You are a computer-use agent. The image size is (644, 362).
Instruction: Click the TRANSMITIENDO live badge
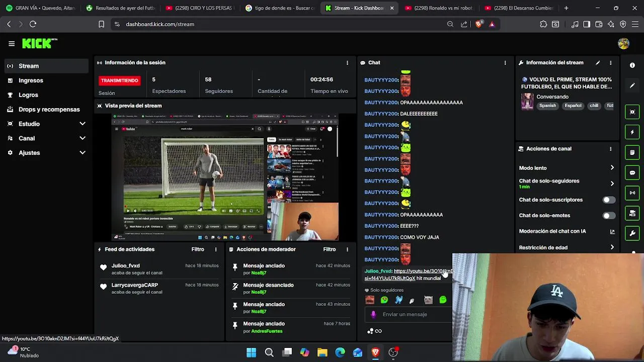point(119,80)
